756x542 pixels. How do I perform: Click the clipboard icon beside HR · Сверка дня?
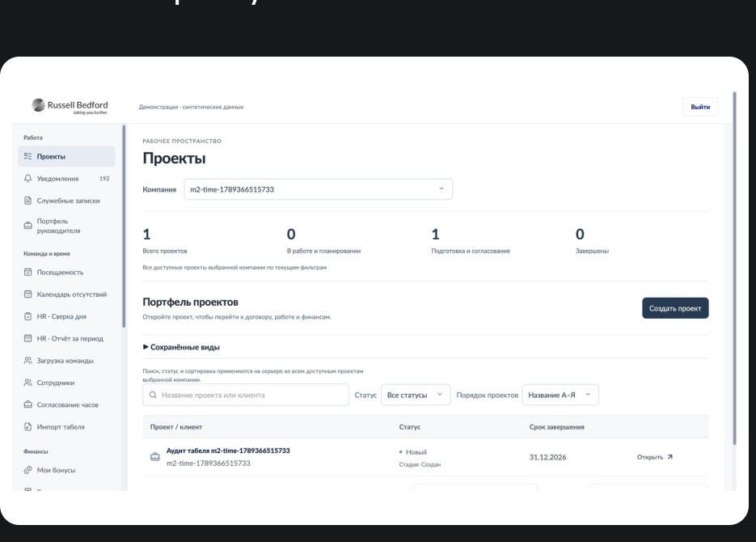(28, 316)
